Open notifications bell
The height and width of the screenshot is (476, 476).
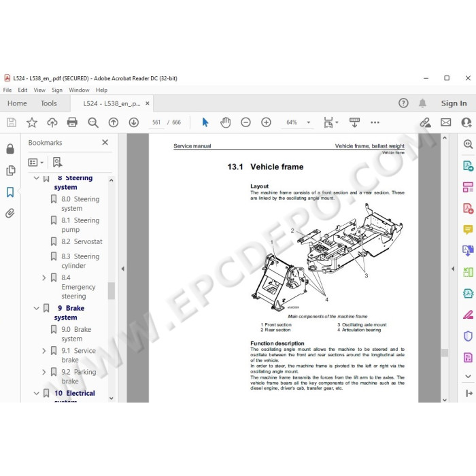pyautogui.click(x=422, y=103)
